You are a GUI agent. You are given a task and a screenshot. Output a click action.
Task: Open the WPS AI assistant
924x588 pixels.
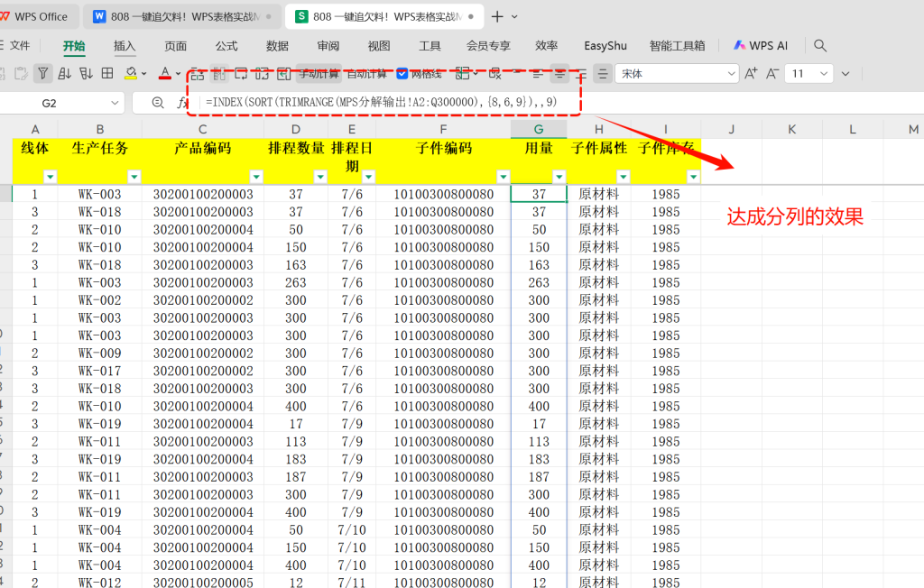pos(761,45)
